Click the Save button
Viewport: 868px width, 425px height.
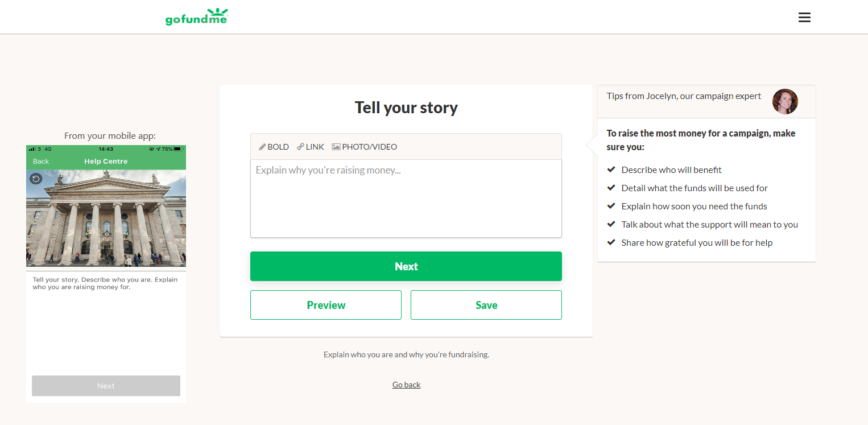click(486, 305)
